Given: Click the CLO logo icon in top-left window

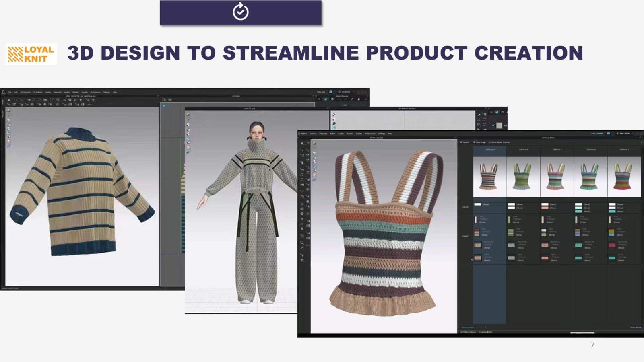Looking at the screenshot, I should click(x=4, y=92).
